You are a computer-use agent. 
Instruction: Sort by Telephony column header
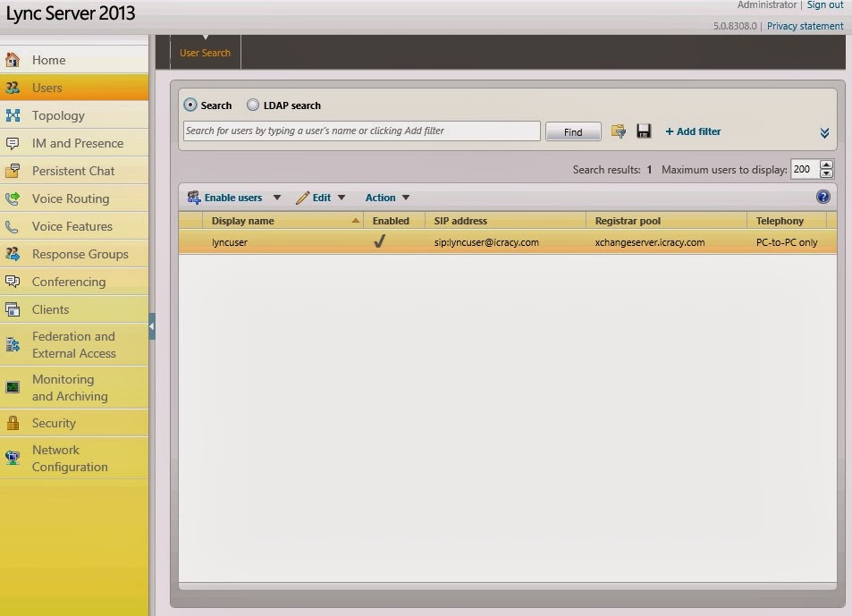point(787,221)
